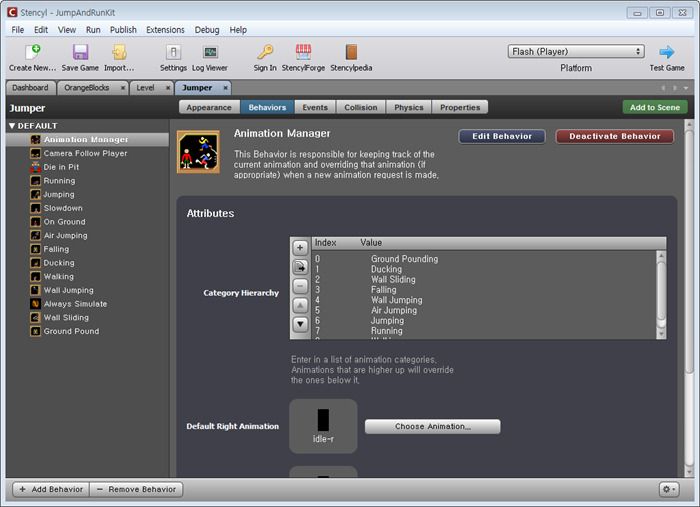This screenshot has height=507, width=700.
Task: Switch to the Events tab
Action: pyautogui.click(x=315, y=107)
